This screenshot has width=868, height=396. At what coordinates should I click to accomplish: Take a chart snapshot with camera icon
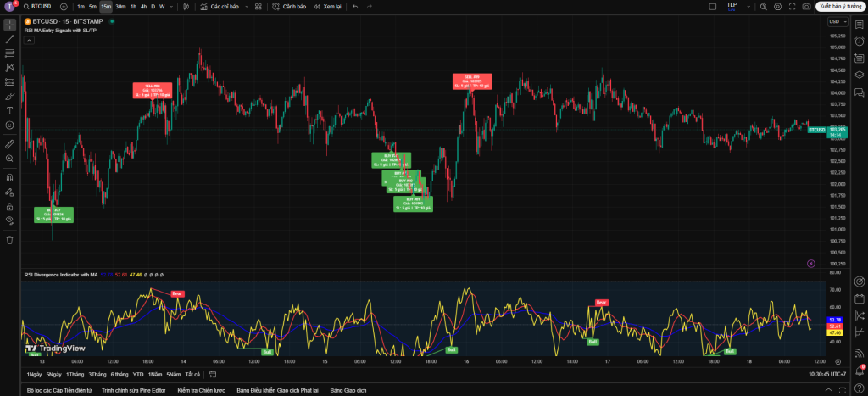click(x=805, y=7)
